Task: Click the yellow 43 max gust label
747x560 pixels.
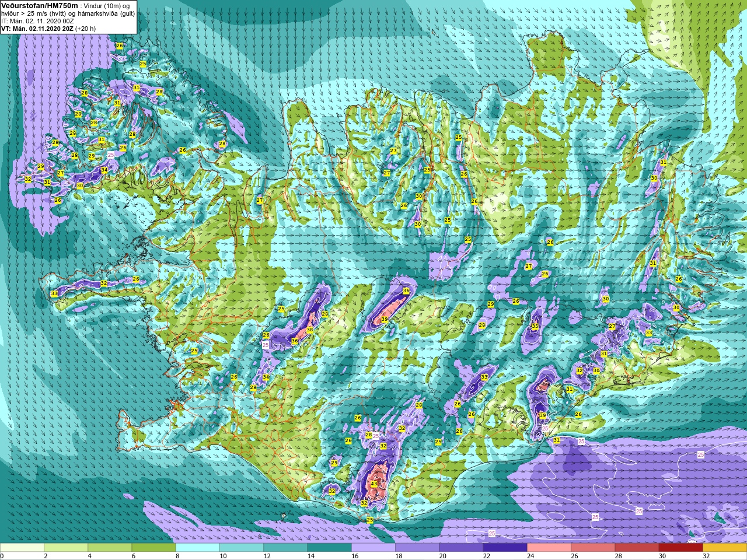Action: pyautogui.click(x=374, y=484)
